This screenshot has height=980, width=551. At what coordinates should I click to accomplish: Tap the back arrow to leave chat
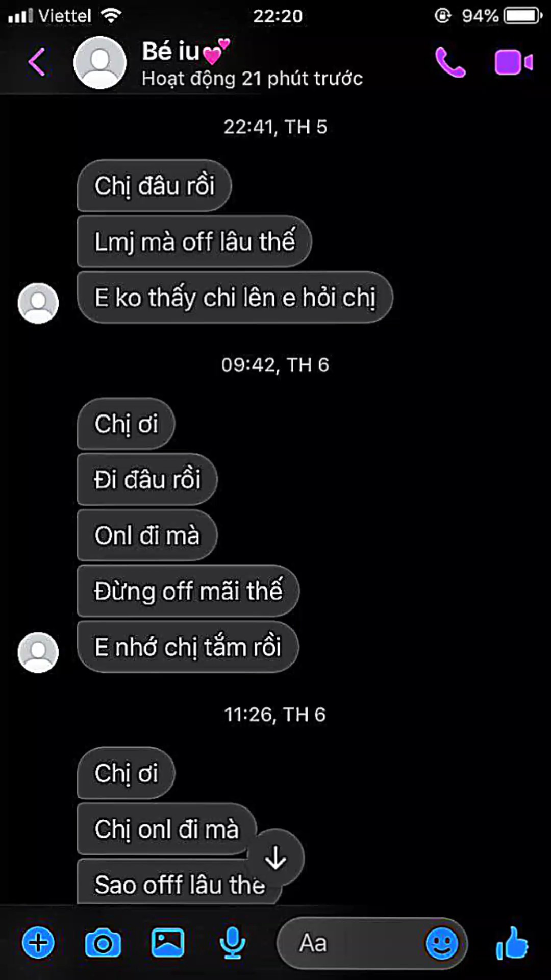tap(37, 62)
